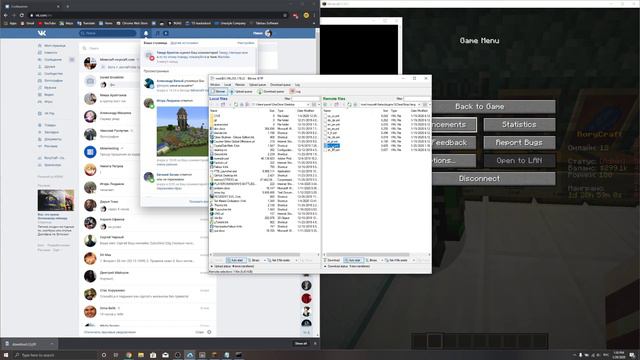Click Back to Game in Minecraft menu
Screen dimensions: 640x360
(480, 107)
